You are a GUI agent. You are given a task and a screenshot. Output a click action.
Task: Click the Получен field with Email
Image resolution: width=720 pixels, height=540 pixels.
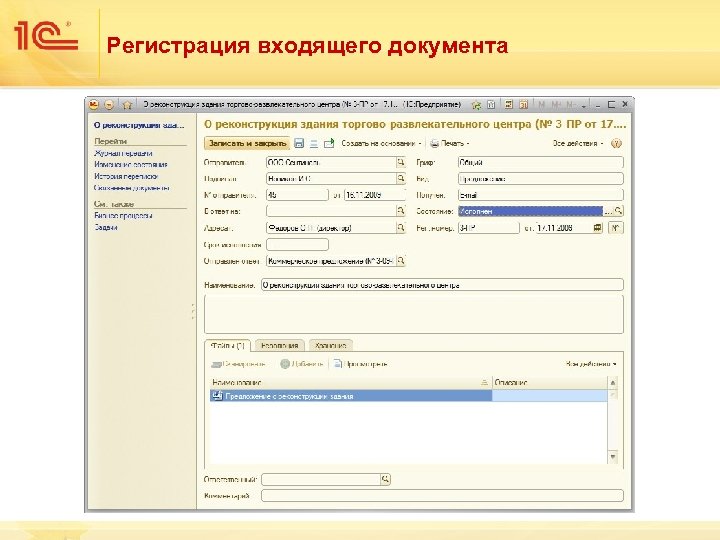point(540,195)
